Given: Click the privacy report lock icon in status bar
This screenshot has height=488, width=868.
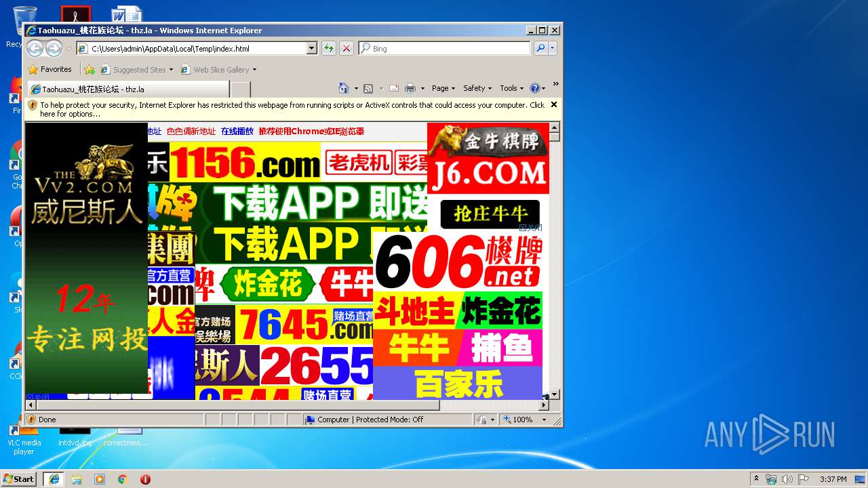Looking at the screenshot, I should coord(482,420).
